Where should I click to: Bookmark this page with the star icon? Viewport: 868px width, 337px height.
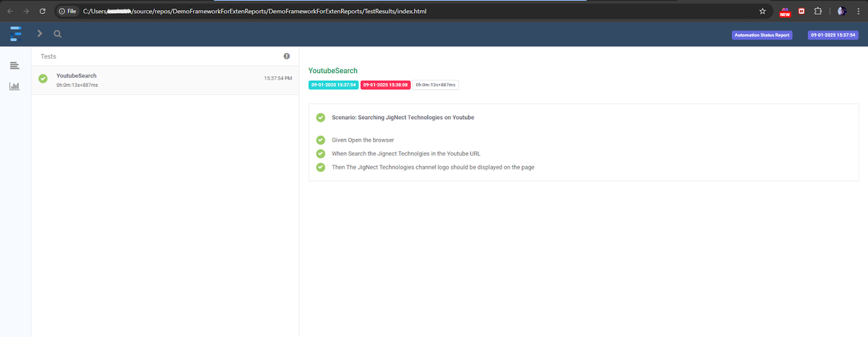click(x=763, y=11)
